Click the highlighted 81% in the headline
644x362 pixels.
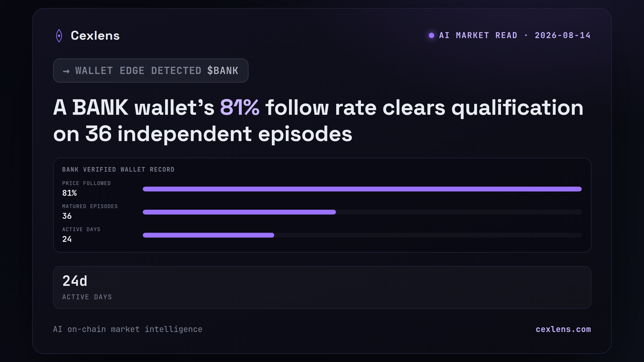click(x=240, y=108)
